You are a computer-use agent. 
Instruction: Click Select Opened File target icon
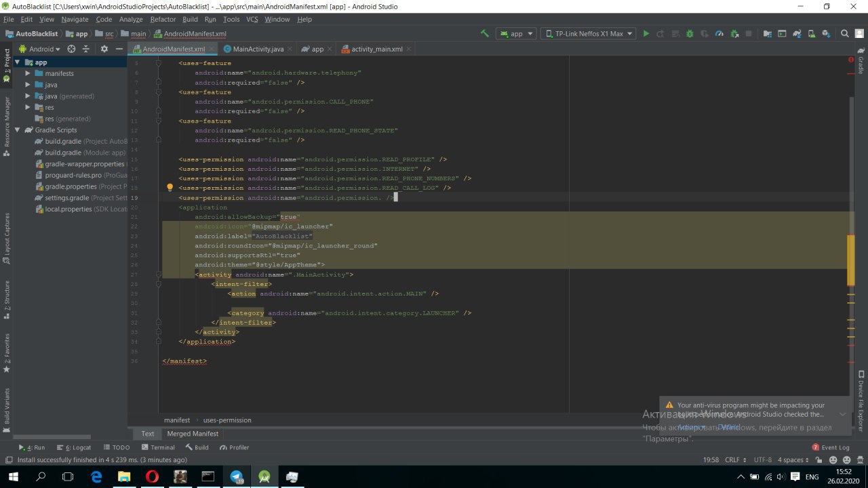click(71, 49)
